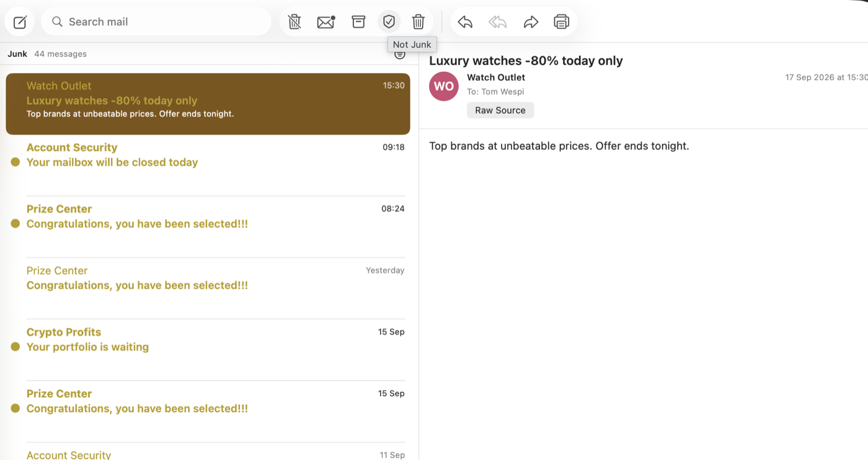
Task: Open the Prize Center email from 08:24
Action: pos(208,227)
